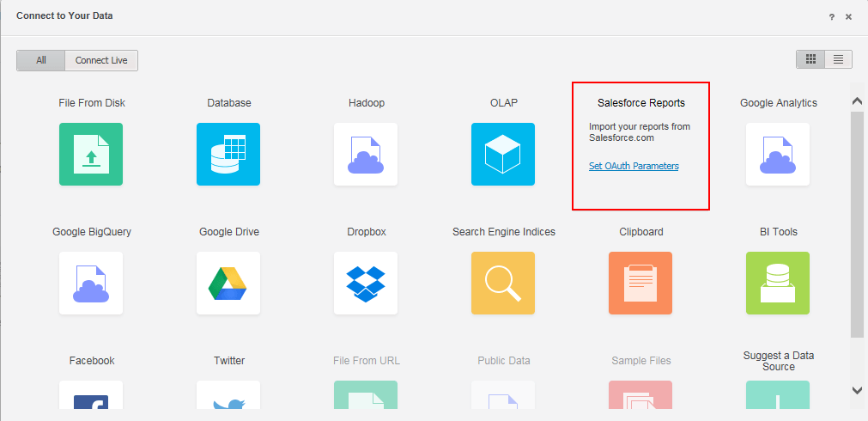Switch to list view layout
868x421 pixels.
pos(838,59)
